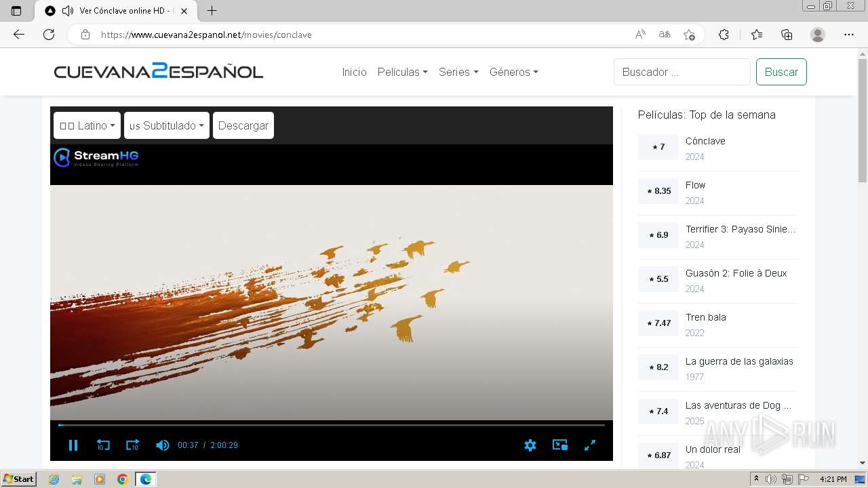Screen dimensions: 868x488
Task: Refresh the current page
Action: pos(49,35)
